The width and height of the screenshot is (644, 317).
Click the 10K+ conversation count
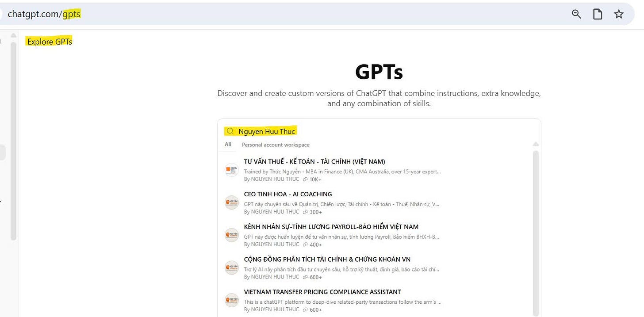pos(312,180)
